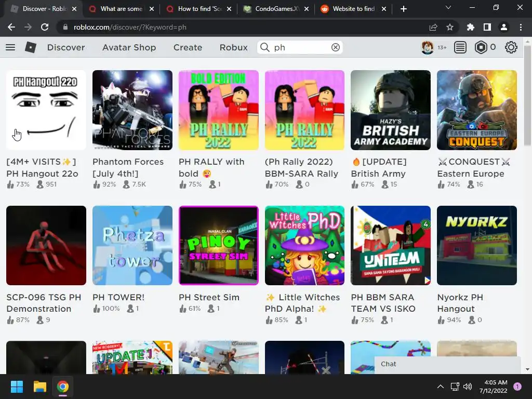
Task: Click the Roblox search input field
Action: (300, 47)
